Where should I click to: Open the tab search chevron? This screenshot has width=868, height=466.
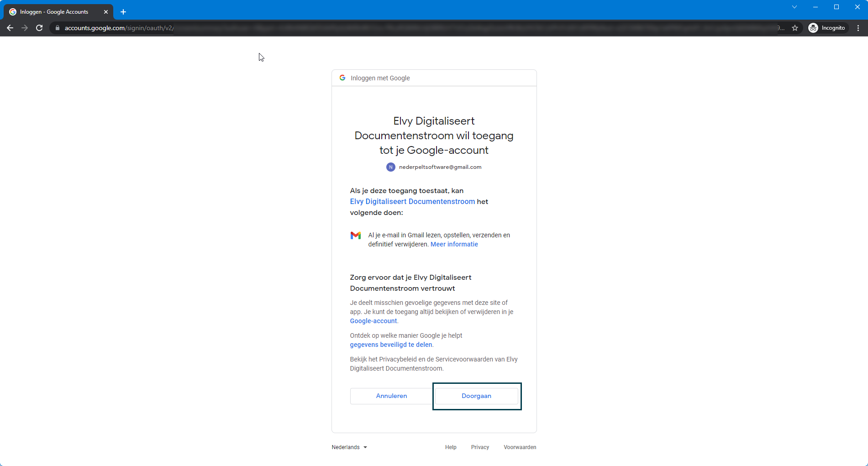pyautogui.click(x=794, y=7)
